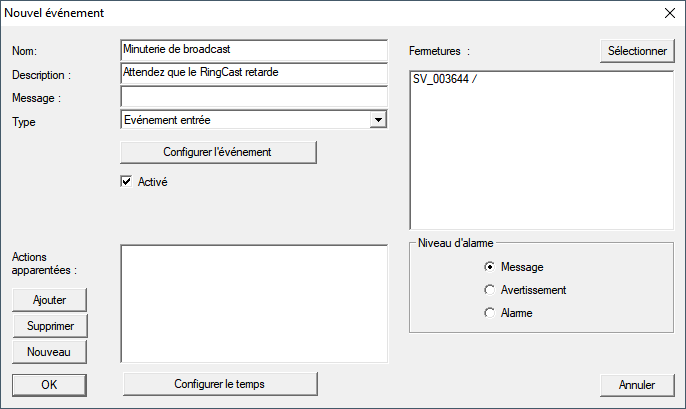Click the Sélectionner button

coord(637,50)
